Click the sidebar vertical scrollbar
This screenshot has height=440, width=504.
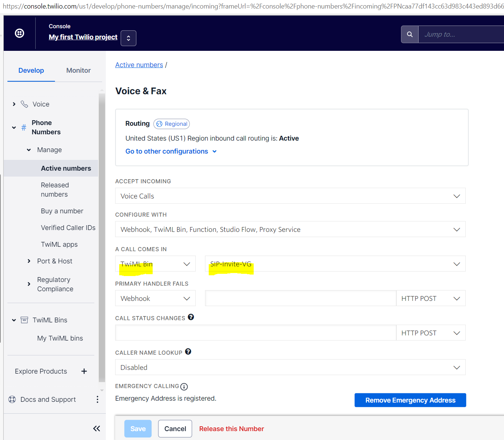(x=102, y=237)
